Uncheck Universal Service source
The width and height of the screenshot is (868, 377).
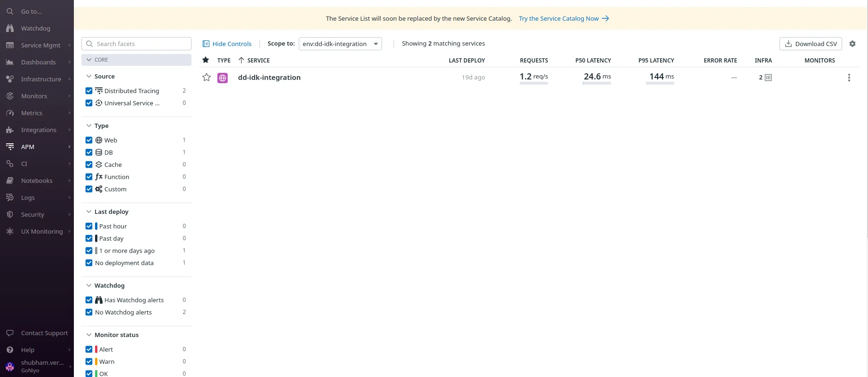pyautogui.click(x=89, y=103)
